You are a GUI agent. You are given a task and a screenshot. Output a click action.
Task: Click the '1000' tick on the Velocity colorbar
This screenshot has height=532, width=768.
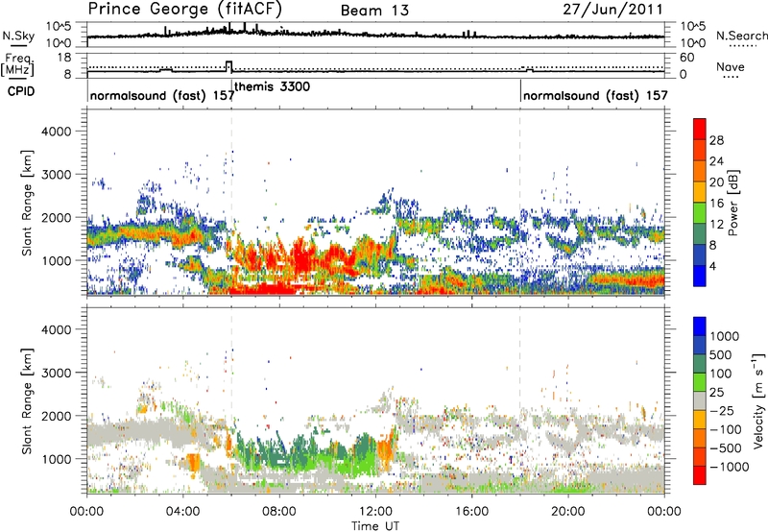[x=725, y=336]
